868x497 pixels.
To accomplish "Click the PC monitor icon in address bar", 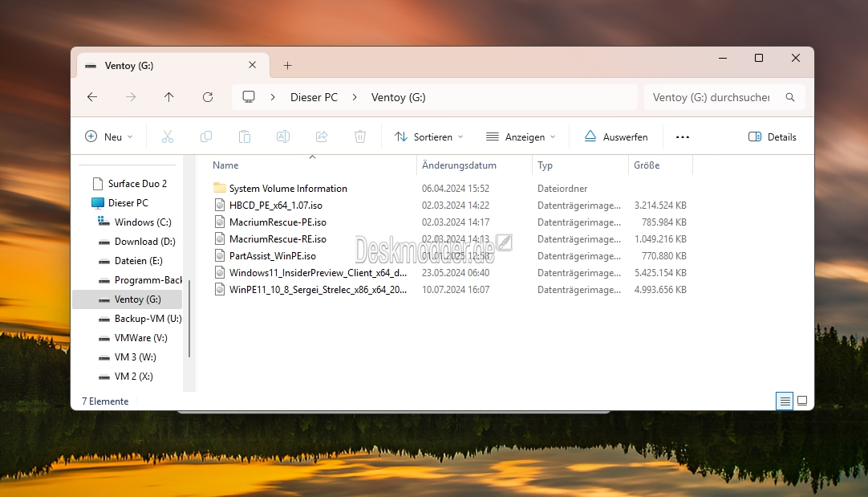I will point(249,97).
